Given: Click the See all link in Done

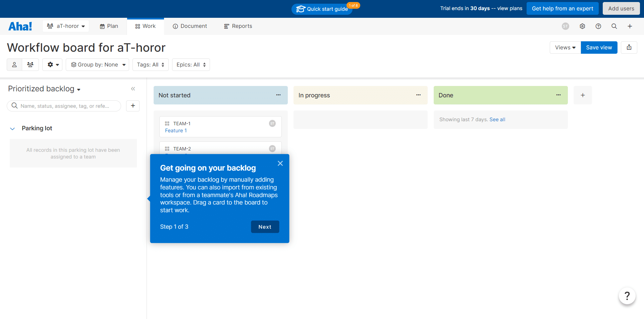Looking at the screenshot, I should tap(497, 120).
